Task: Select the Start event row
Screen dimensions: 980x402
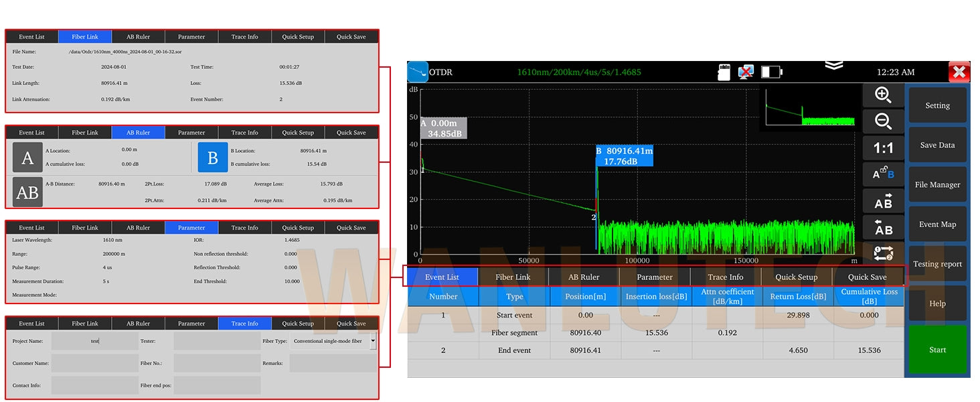Action: pos(656,315)
